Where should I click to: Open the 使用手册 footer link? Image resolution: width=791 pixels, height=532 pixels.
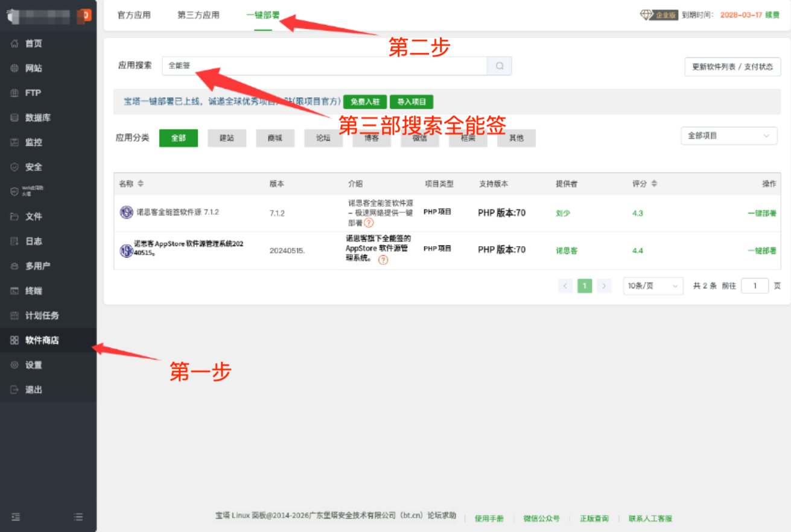[489, 518]
